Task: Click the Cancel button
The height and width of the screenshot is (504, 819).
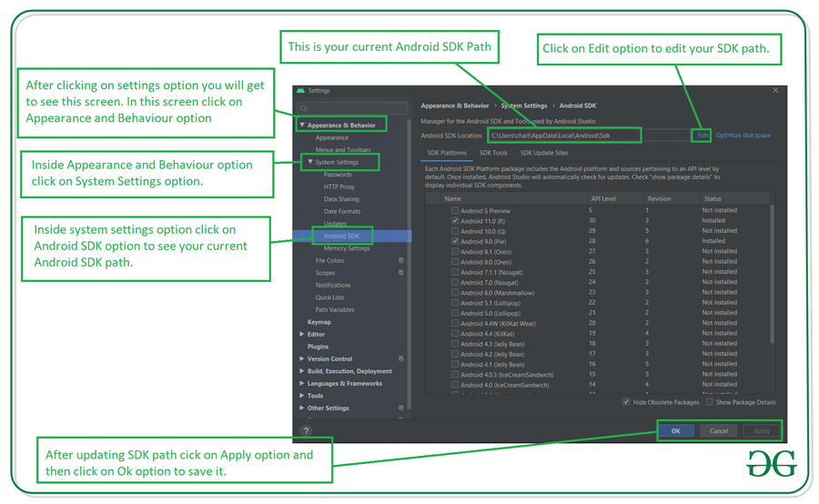Action: click(719, 431)
